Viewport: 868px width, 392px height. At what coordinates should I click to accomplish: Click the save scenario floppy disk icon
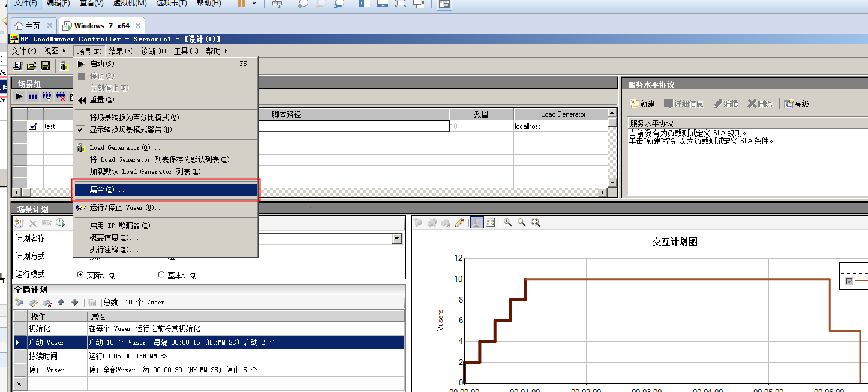point(46,65)
